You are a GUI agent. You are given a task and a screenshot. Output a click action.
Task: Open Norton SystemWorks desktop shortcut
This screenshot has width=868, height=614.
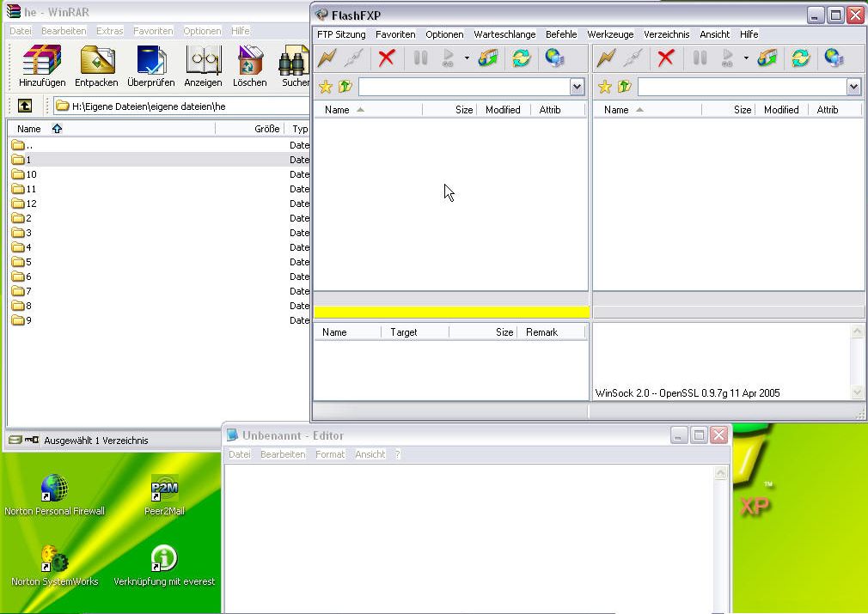54,565
